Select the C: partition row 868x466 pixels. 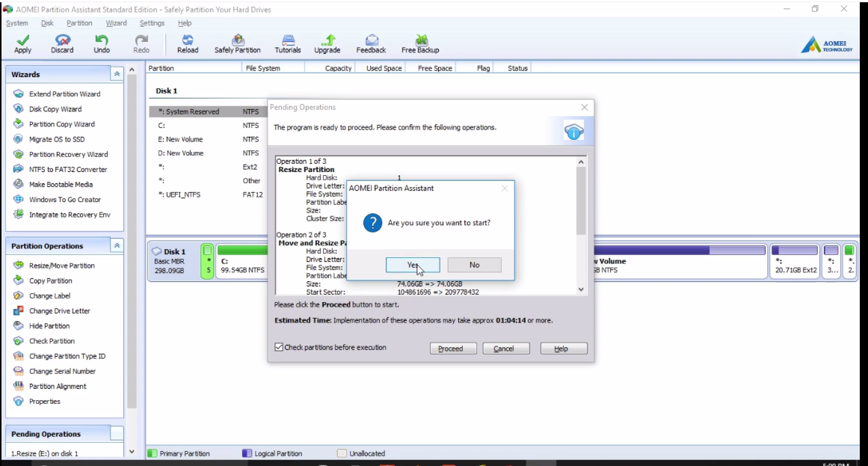click(x=208, y=125)
